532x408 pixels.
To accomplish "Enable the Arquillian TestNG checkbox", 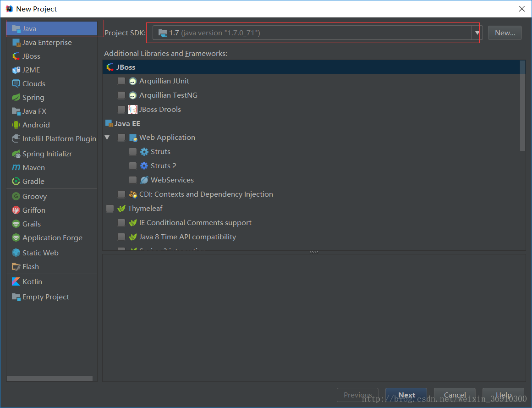I will [121, 95].
